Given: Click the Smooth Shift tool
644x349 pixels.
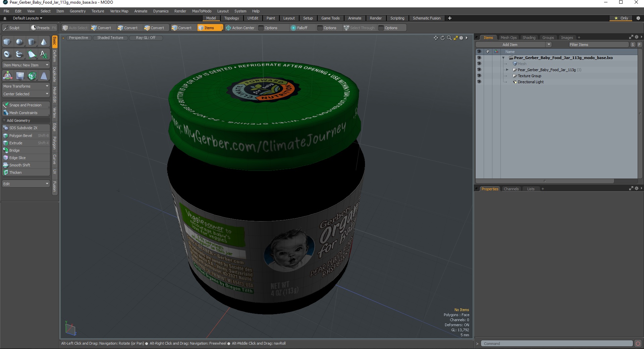Looking at the screenshot, I should [26, 165].
